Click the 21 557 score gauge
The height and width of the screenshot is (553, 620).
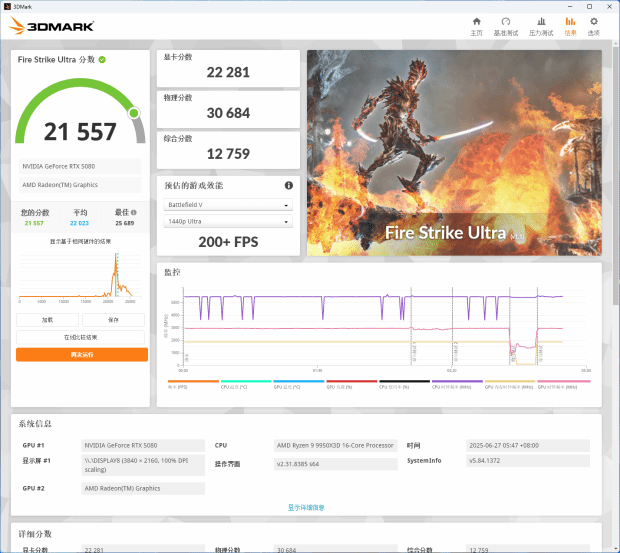(80, 113)
